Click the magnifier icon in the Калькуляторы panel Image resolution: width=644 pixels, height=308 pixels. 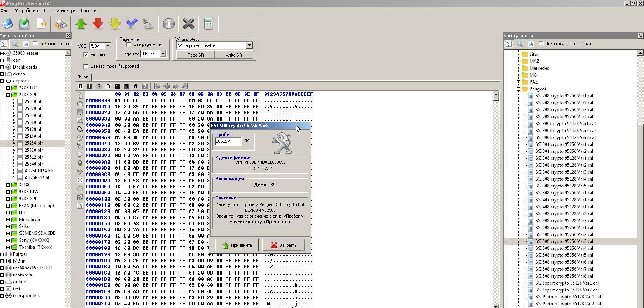[x=519, y=44]
